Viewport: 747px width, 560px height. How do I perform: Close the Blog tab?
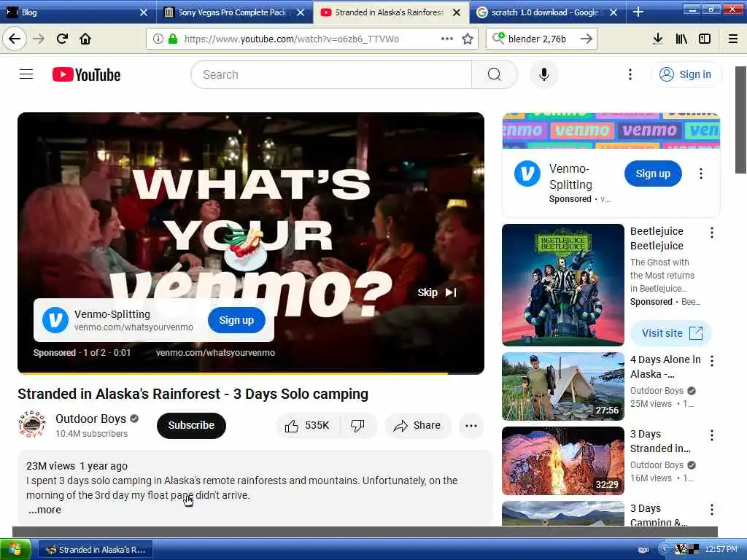click(144, 12)
